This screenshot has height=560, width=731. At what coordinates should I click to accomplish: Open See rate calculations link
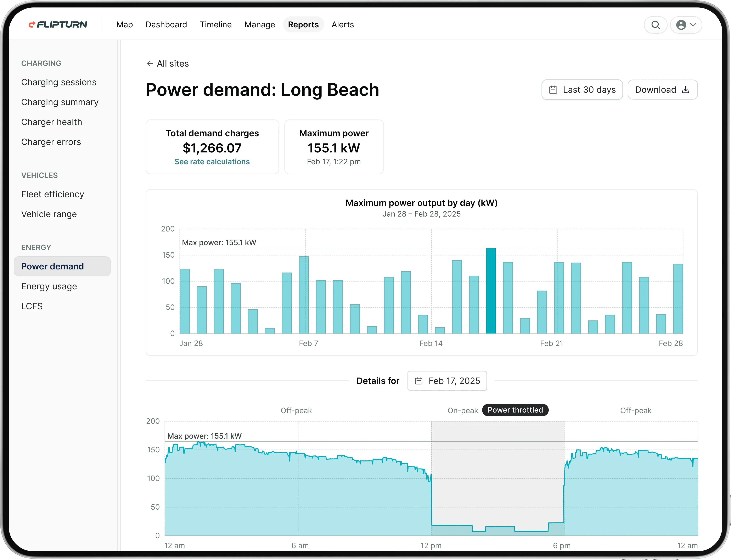click(x=212, y=161)
